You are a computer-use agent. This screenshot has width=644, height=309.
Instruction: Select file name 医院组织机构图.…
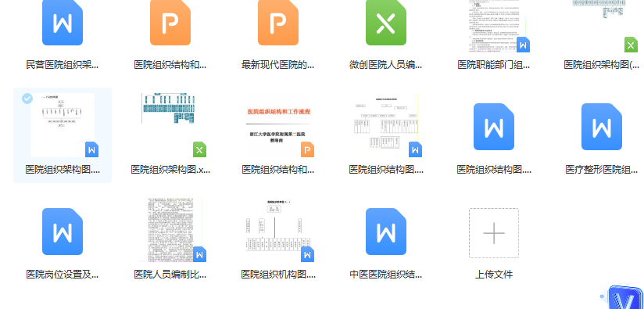[278, 274]
